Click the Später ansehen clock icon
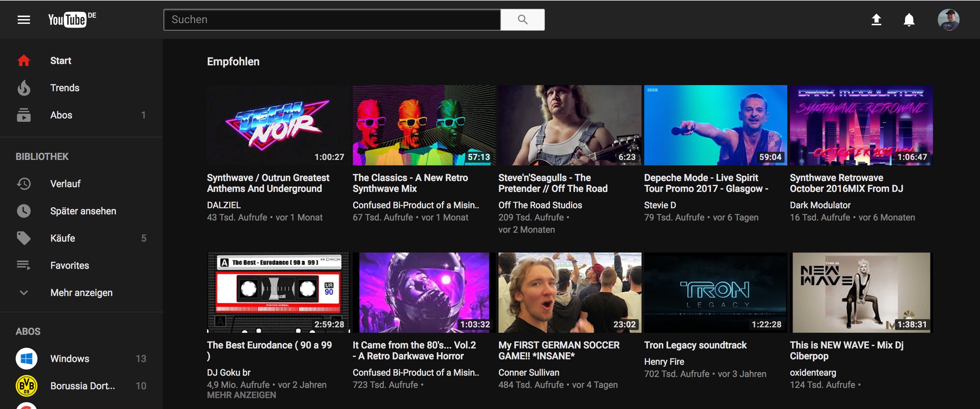This screenshot has width=980, height=409. pos(23,211)
